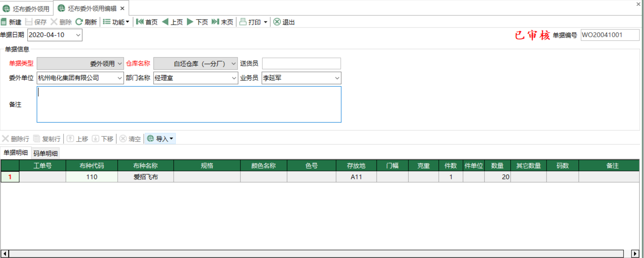Screen dimensions: 644x258
Task: Click the 布种名称 column header
Action: point(146,165)
